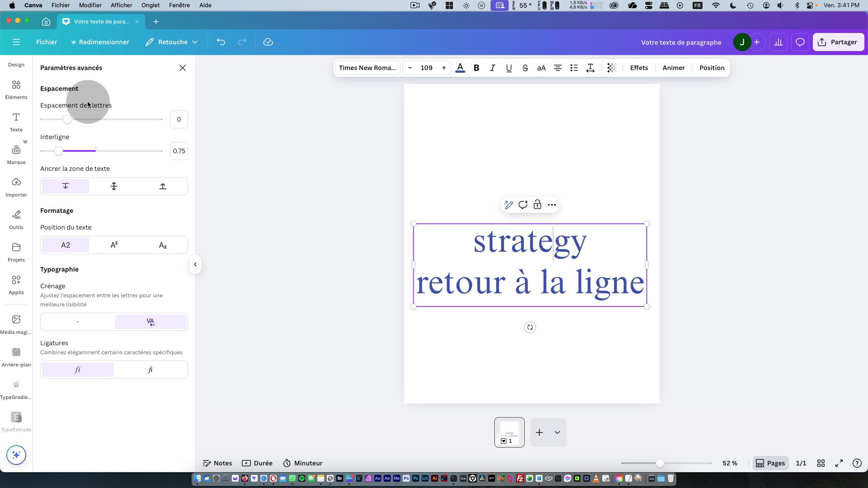Image resolution: width=868 pixels, height=488 pixels.
Task: Click the Interligne slider track
Action: 127,151
